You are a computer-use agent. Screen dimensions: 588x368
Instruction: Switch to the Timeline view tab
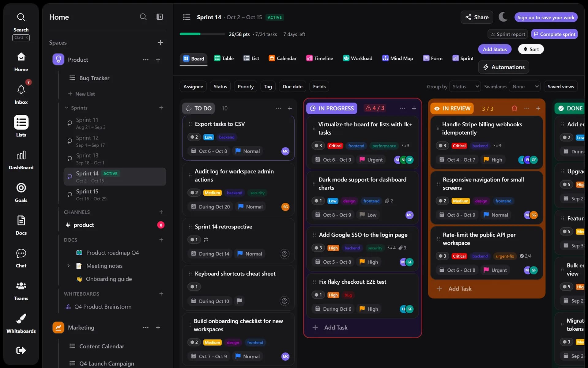click(x=319, y=58)
